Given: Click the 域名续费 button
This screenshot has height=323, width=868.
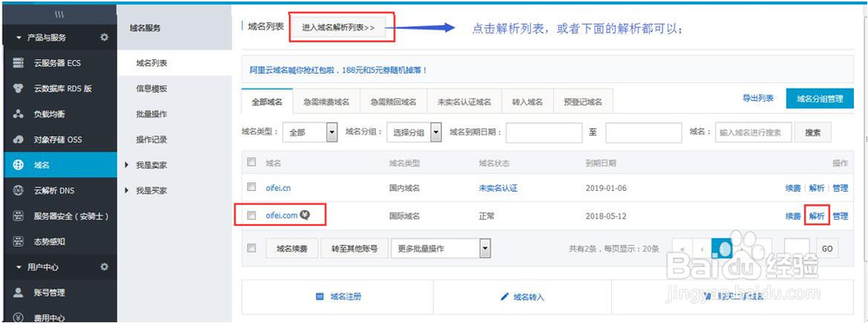Looking at the screenshot, I should click(293, 248).
